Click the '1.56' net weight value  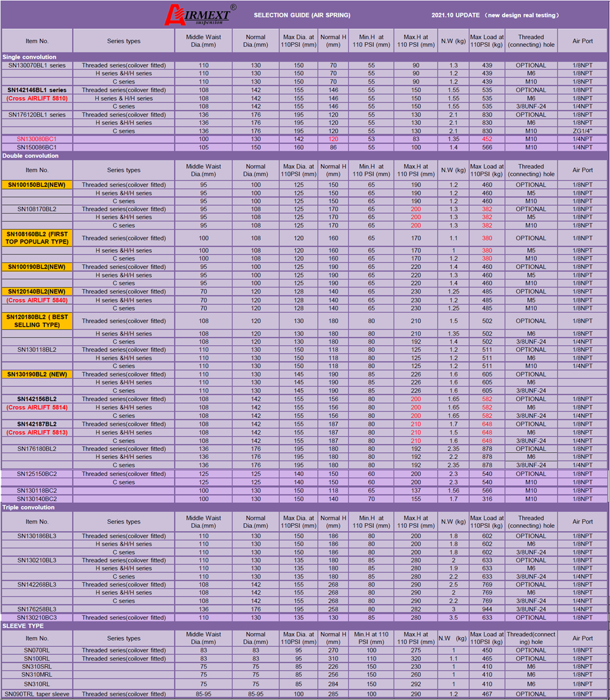[x=453, y=491]
